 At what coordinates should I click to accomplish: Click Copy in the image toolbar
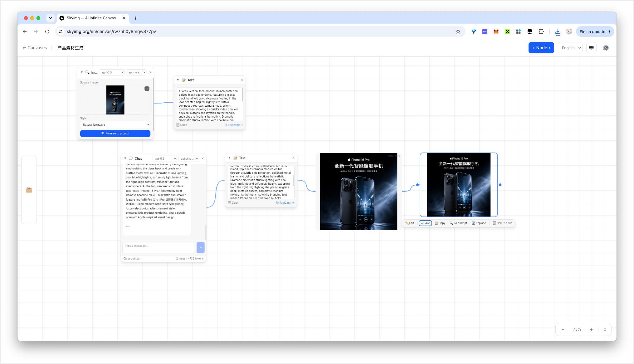tap(440, 223)
